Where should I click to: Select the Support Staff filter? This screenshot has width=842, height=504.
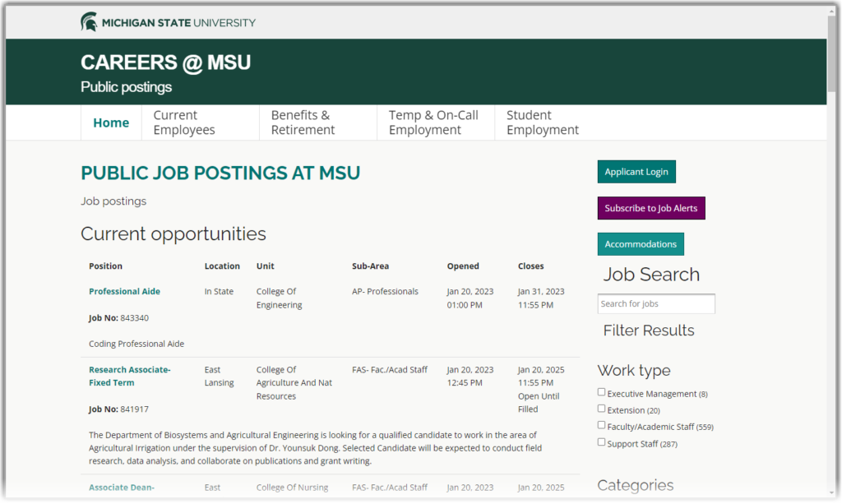tap(601, 442)
